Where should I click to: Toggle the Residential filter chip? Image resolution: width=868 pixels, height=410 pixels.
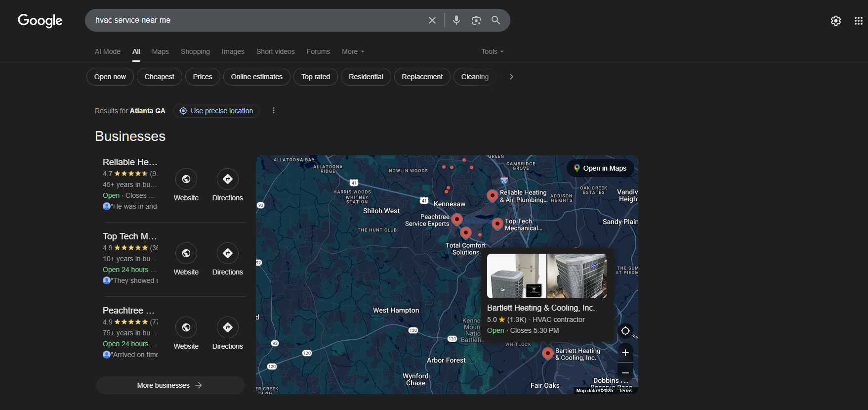[x=366, y=77]
